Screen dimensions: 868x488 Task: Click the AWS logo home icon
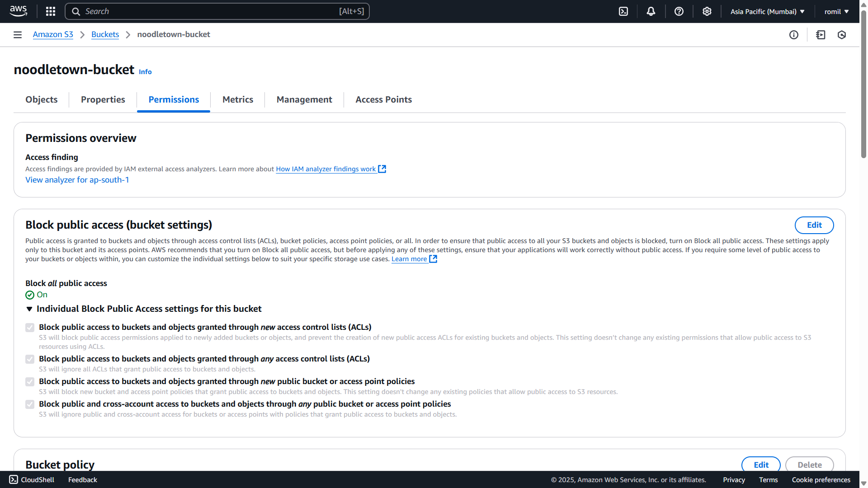click(x=19, y=11)
